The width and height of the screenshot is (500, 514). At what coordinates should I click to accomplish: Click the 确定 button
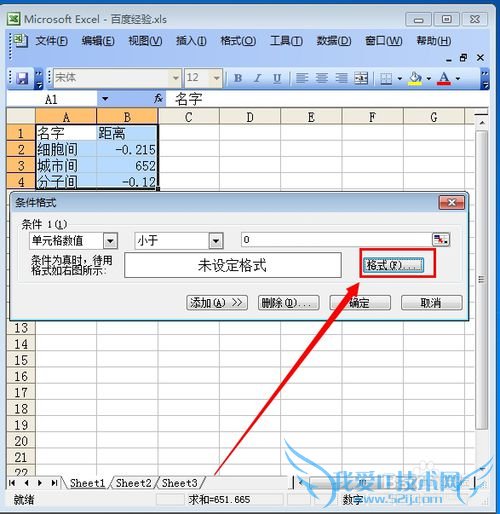point(360,303)
